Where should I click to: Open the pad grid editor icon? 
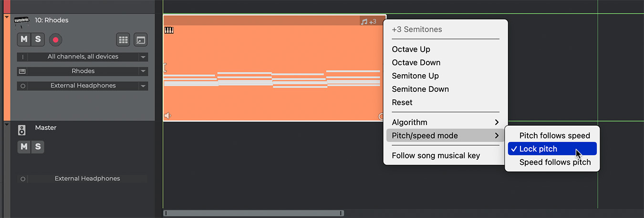(123, 40)
